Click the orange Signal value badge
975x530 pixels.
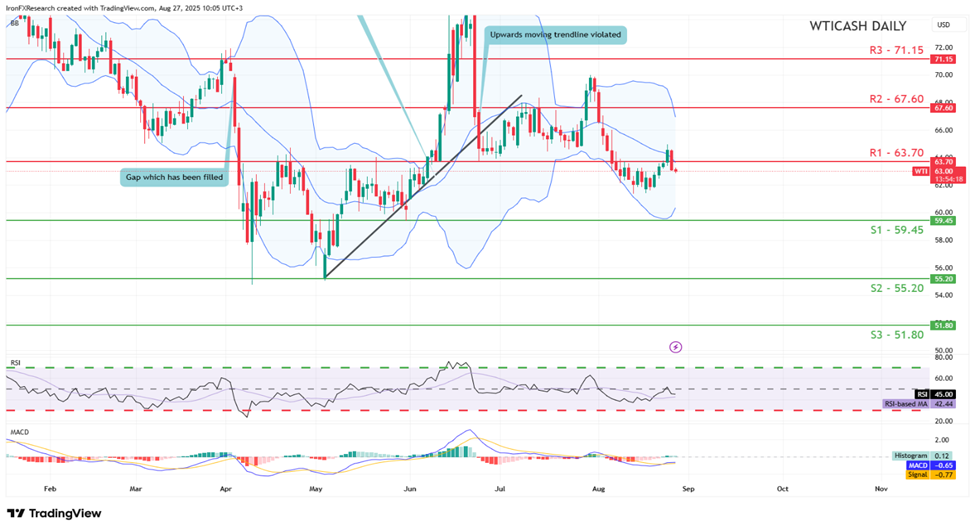(942, 475)
